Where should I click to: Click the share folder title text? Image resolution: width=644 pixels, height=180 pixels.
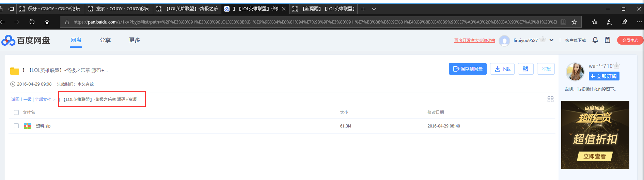coord(65,71)
